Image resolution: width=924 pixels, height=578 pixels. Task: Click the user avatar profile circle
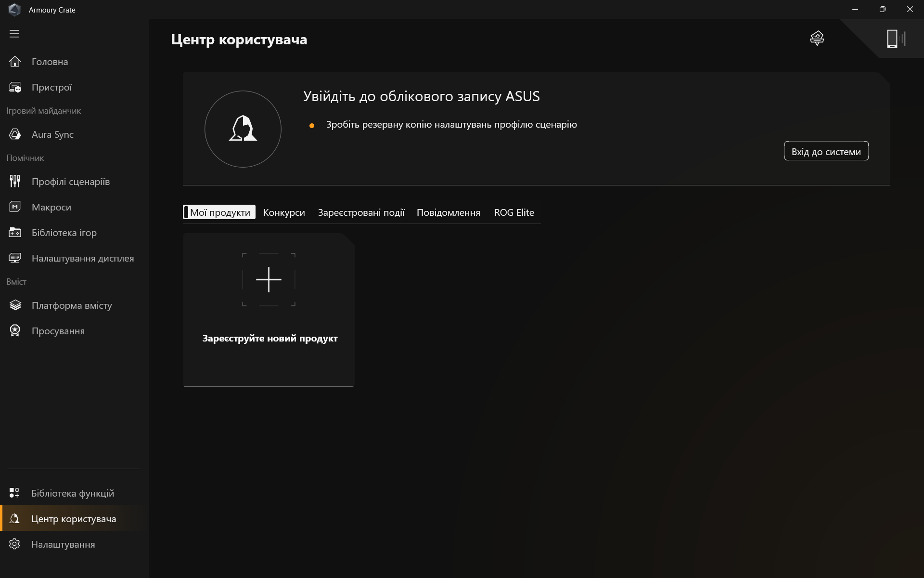[x=243, y=129]
